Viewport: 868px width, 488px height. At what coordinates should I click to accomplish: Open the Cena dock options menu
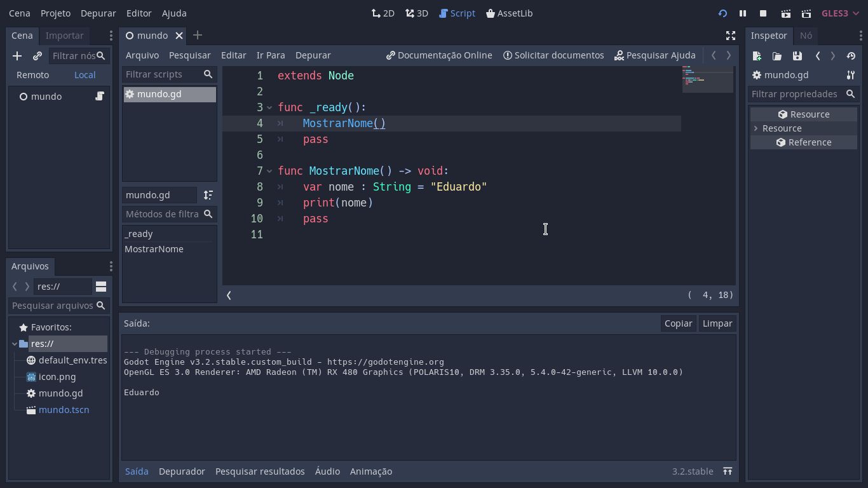tap(111, 36)
